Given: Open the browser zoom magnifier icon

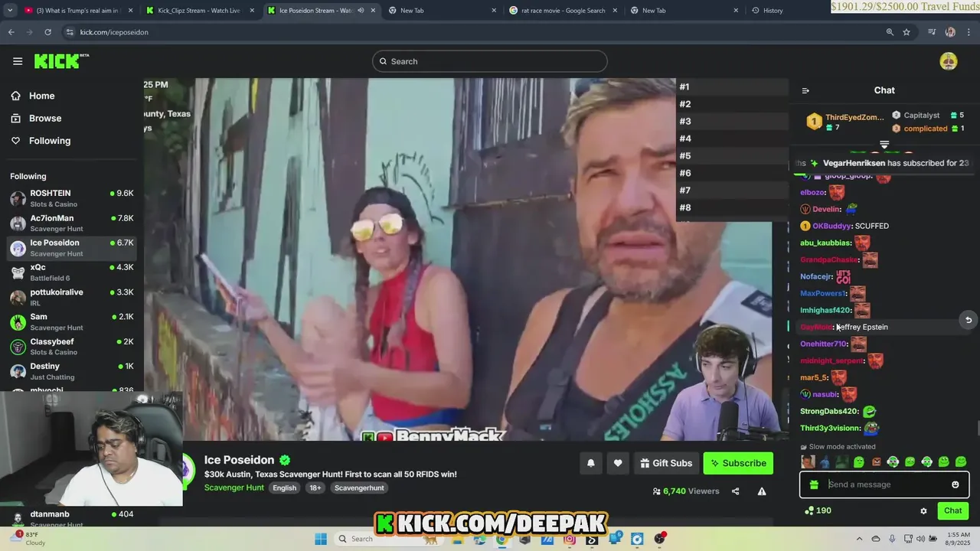Looking at the screenshot, I should [x=890, y=32].
